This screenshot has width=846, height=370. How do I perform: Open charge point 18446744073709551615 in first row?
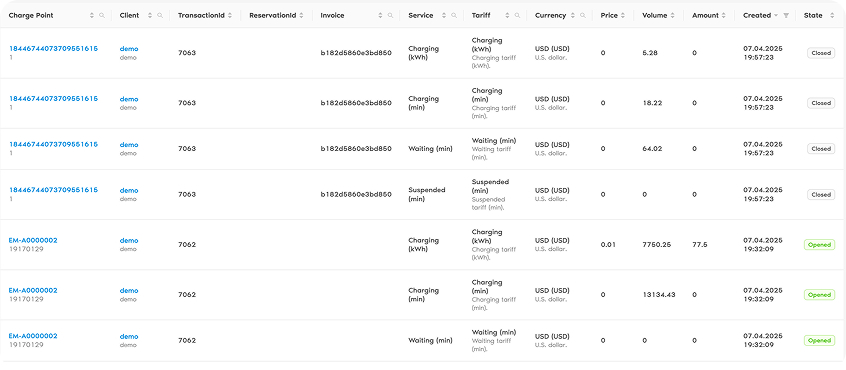tap(53, 49)
